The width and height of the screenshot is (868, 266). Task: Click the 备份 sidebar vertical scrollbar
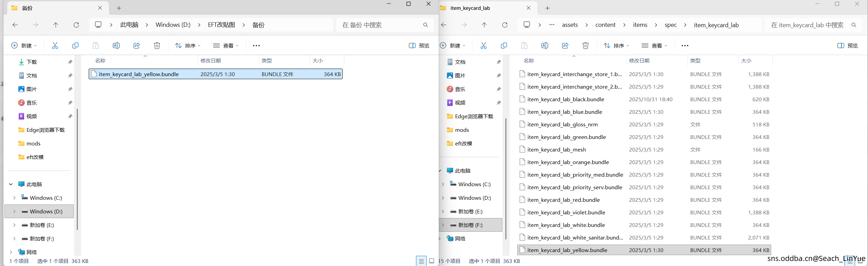[77, 169]
